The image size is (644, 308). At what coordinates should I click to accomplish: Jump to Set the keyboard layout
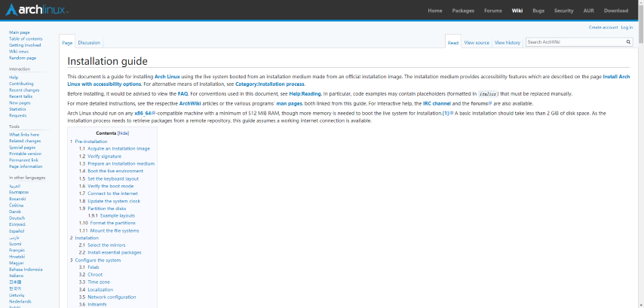pyautogui.click(x=113, y=178)
